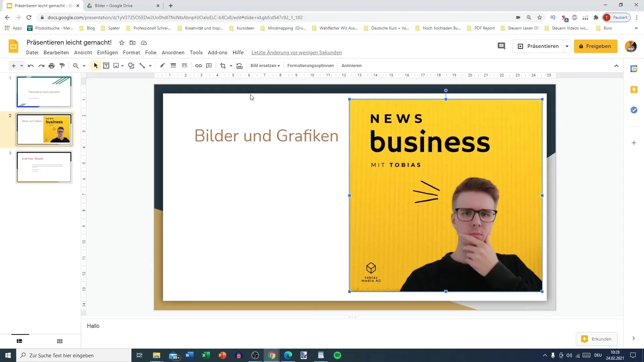
Task: Toggle the crop image icon
Action: point(222,65)
